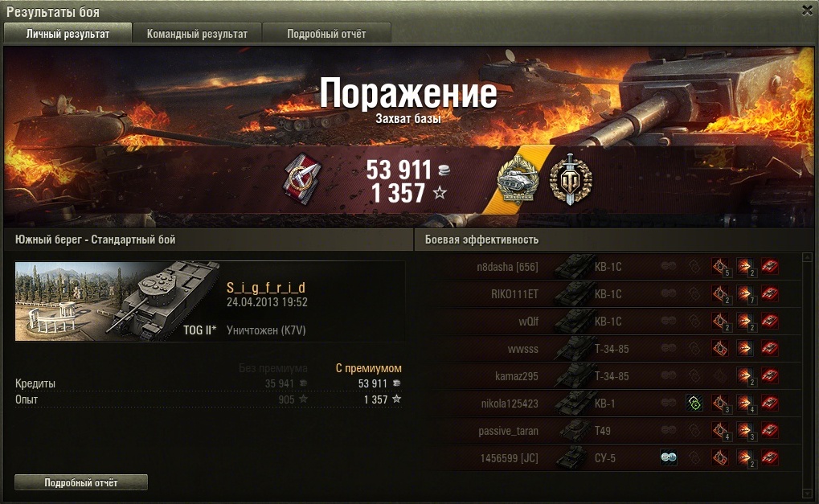Click the kill icon in passive_taran row

click(x=769, y=430)
